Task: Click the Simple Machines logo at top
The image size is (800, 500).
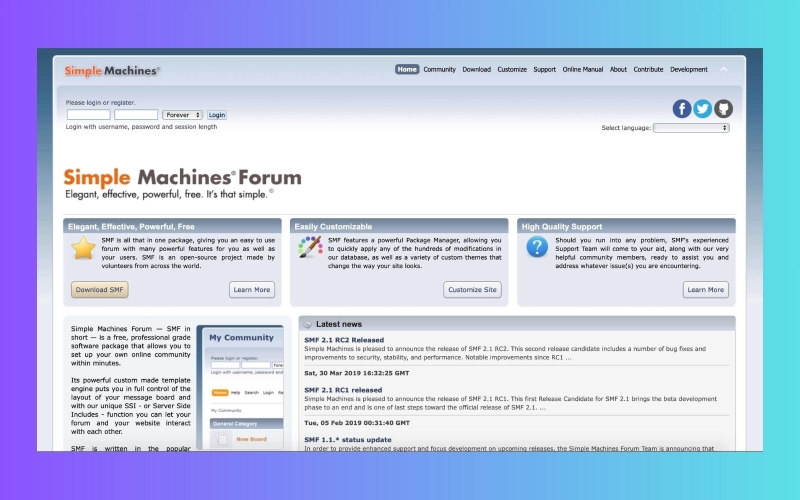Action: 112,71
